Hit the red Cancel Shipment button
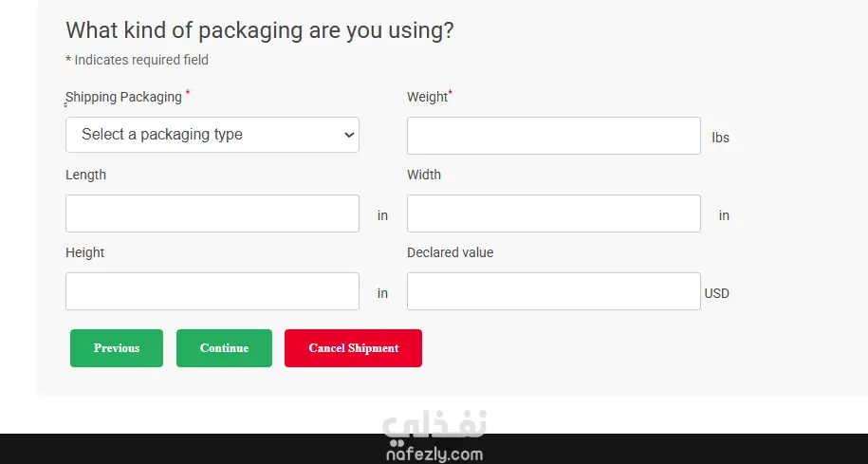The image size is (868, 464). (x=353, y=348)
